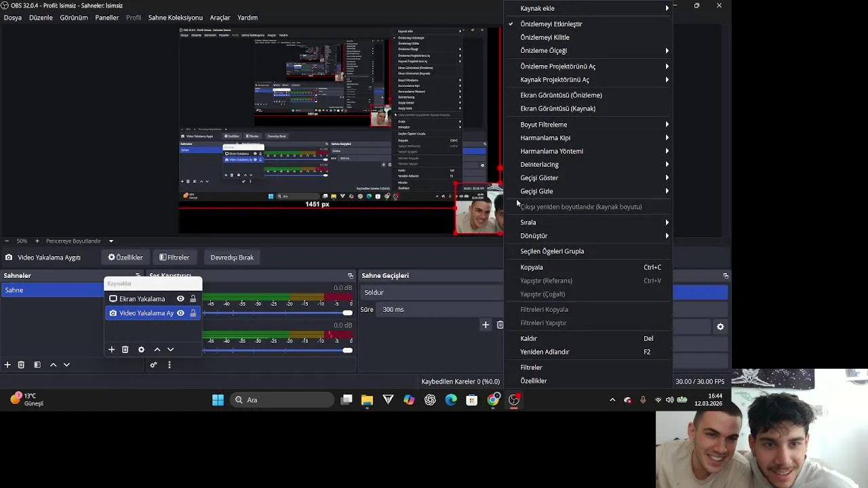The image size is (868, 488).
Task: Delete the selected scene via the Sahneler trash icon
Action: 21,365
